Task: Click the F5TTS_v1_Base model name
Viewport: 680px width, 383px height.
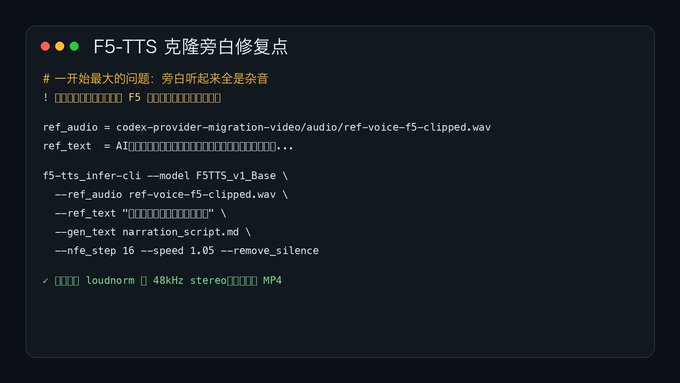Action: pos(235,176)
